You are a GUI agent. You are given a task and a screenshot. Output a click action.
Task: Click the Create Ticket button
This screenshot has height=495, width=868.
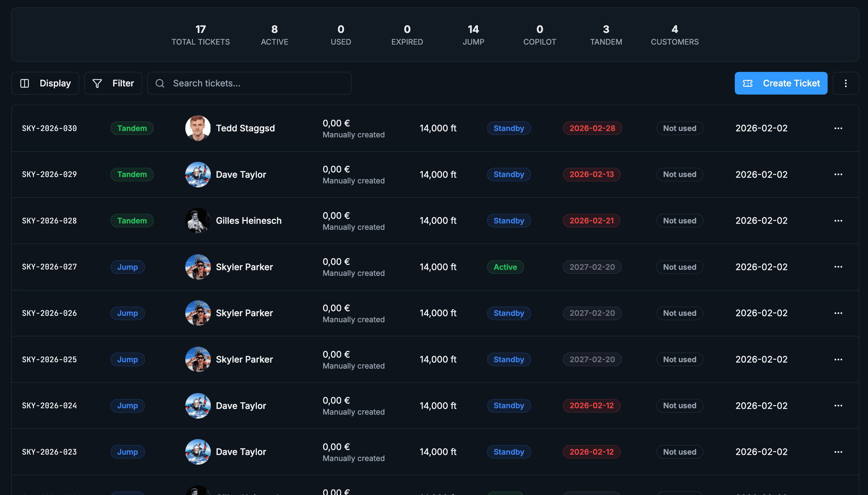(781, 83)
